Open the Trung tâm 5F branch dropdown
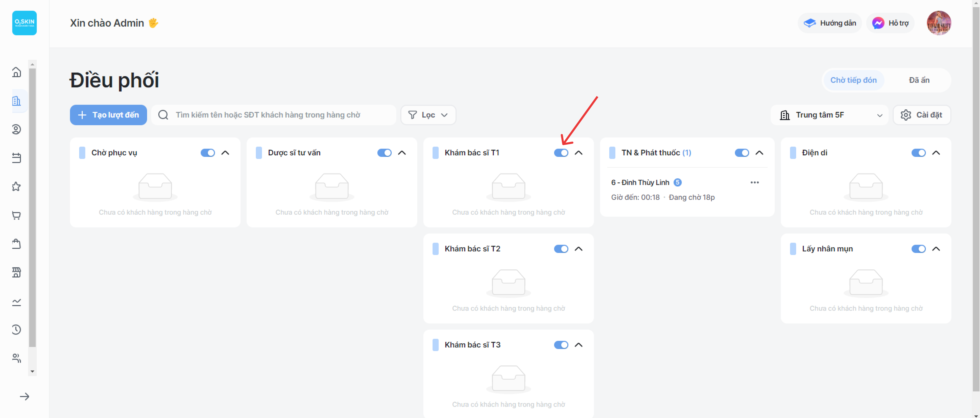This screenshot has width=980, height=418. pos(829,115)
